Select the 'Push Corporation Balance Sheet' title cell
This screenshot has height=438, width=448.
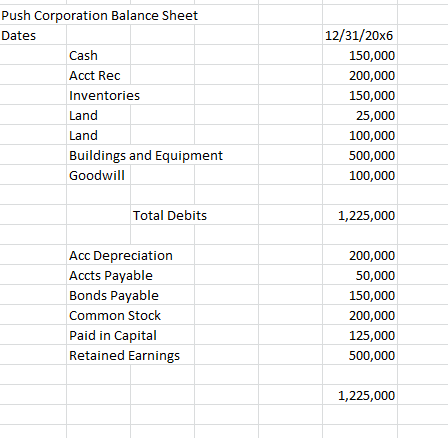point(99,16)
